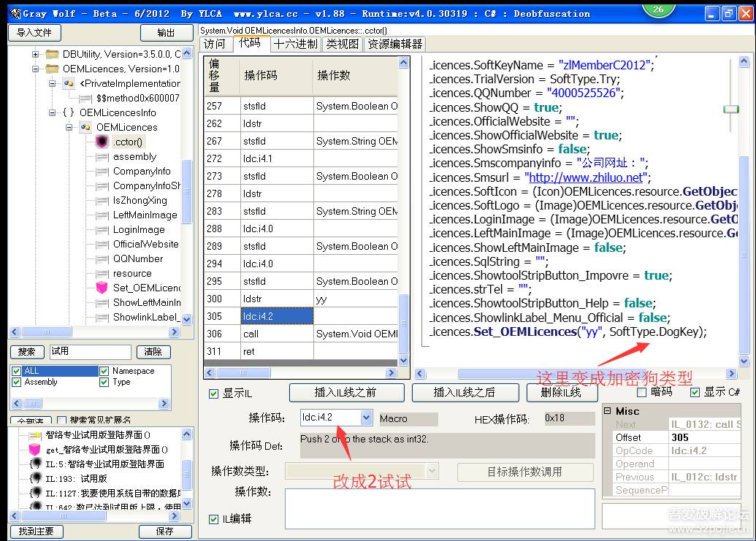Click the DBUtility folder icon
Image resolution: width=756 pixels, height=541 pixels.
coord(52,54)
